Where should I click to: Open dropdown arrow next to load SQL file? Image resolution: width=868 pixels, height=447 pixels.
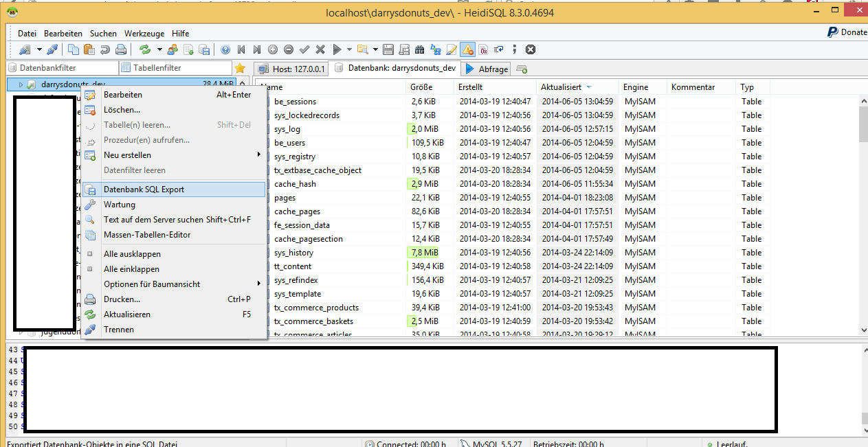click(375, 49)
